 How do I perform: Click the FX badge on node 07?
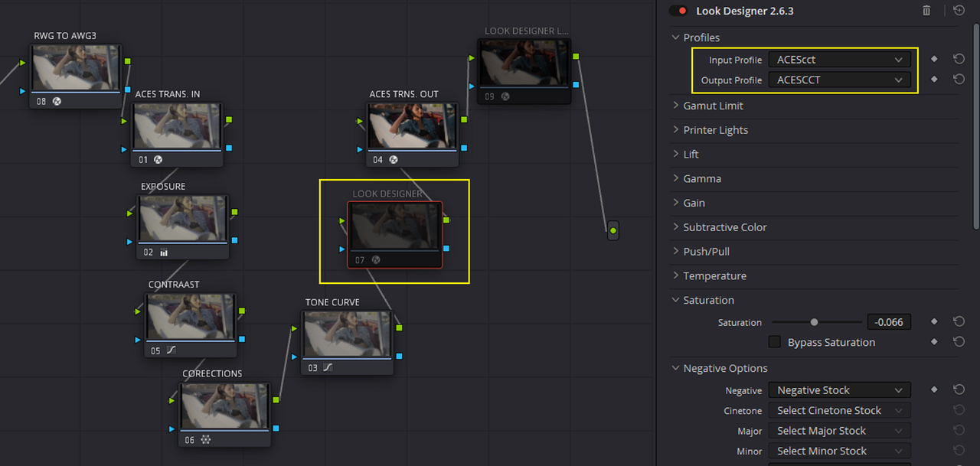tap(376, 260)
